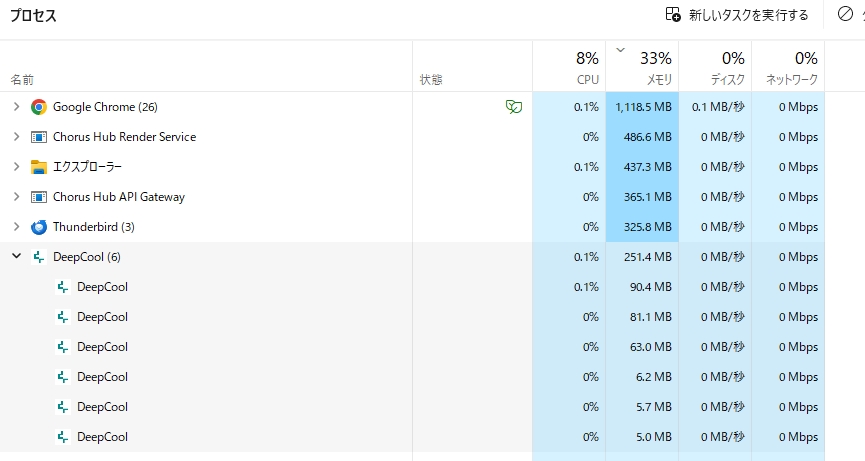The image size is (865, 461).
Task: Click Chrome's green leaf efficiency mode icon
Action: (x=514, y=106)
